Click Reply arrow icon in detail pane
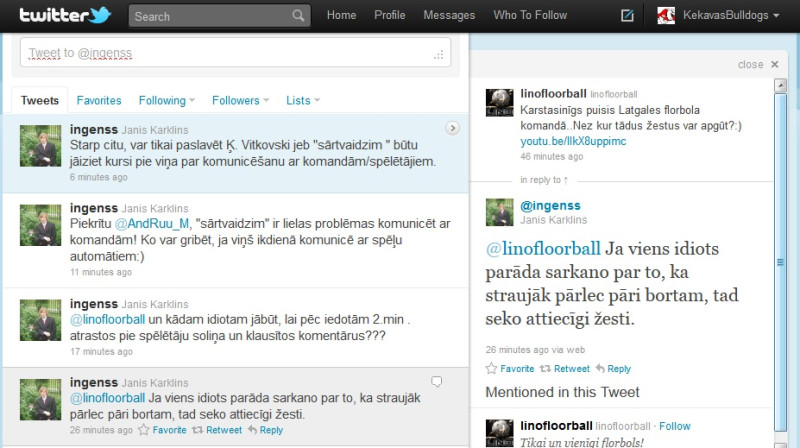 [x=600, y=368]
